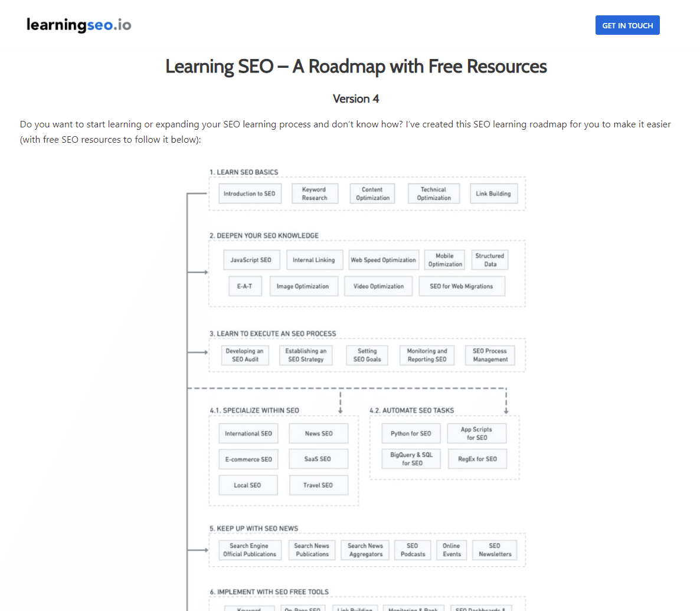Click the Structured Data box
This screenshot has height=611, width=700.
[489, 259]
